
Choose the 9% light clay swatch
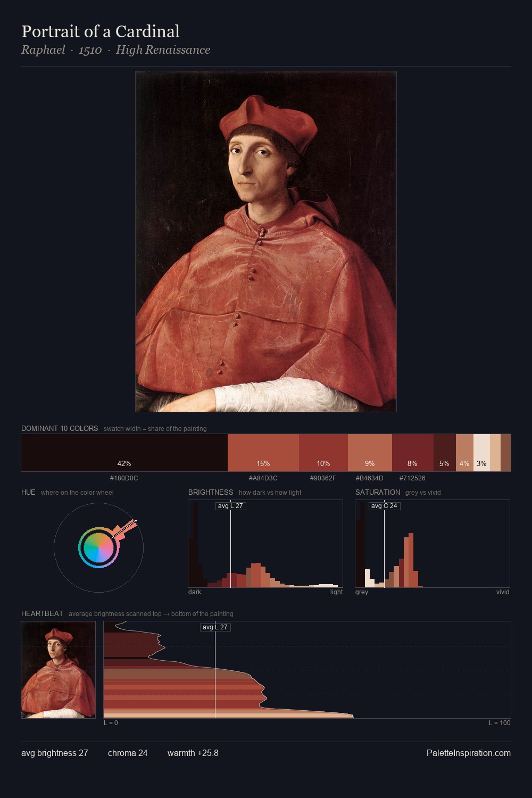pos(370,453)
